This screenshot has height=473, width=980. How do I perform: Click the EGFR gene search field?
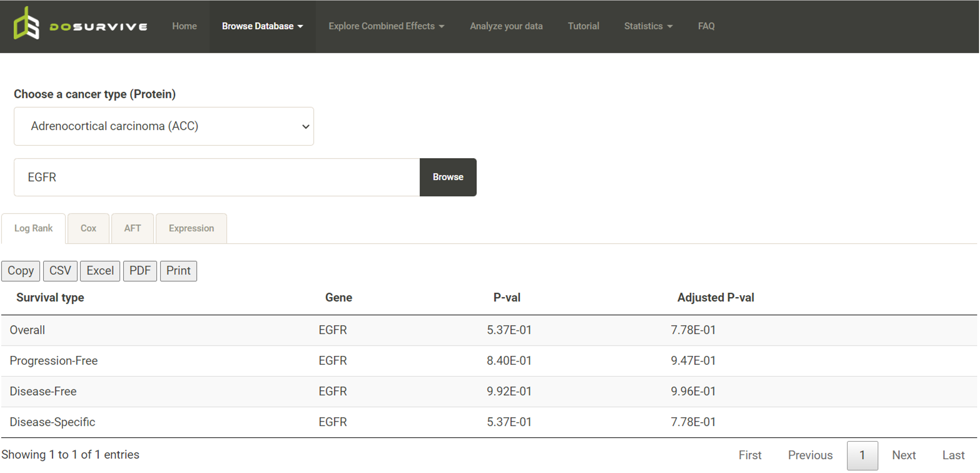pos(216,177)
